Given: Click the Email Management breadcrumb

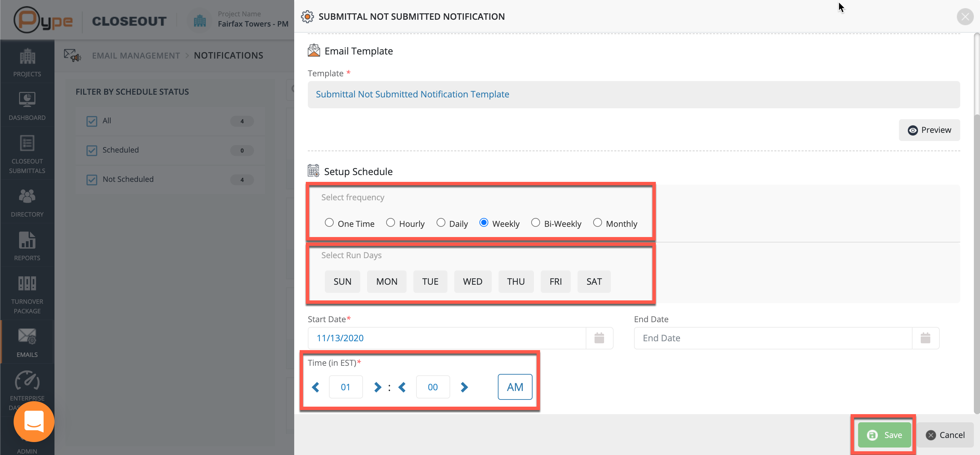Looking at the screenshot, I should (x=136, y=56).
